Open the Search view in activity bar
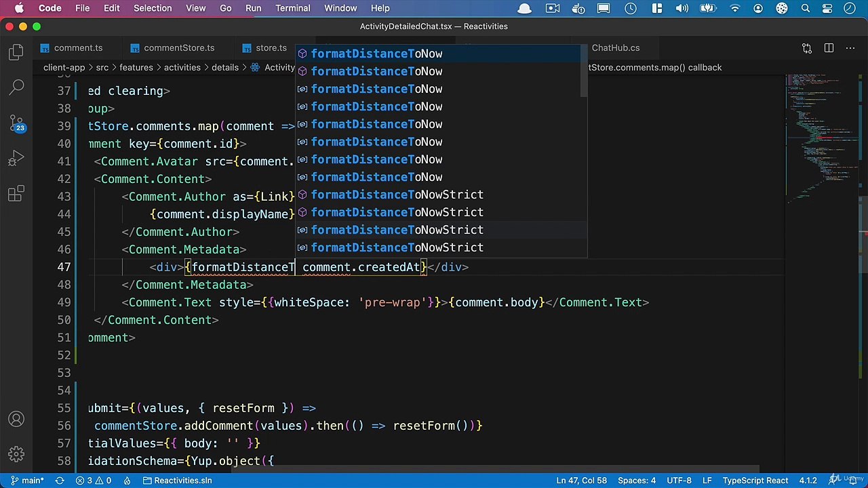The height and width of the screenshot is (488, 868). (x=16, y=87)
